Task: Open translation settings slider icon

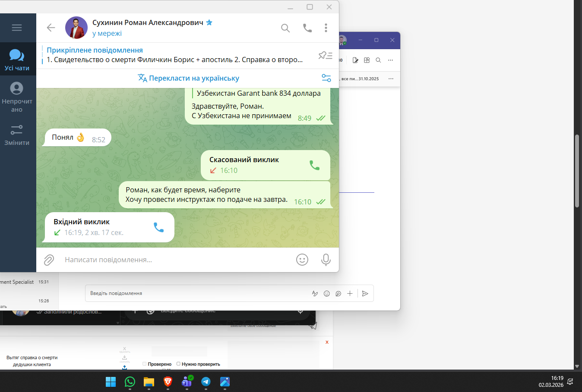Action: (326, 78)
